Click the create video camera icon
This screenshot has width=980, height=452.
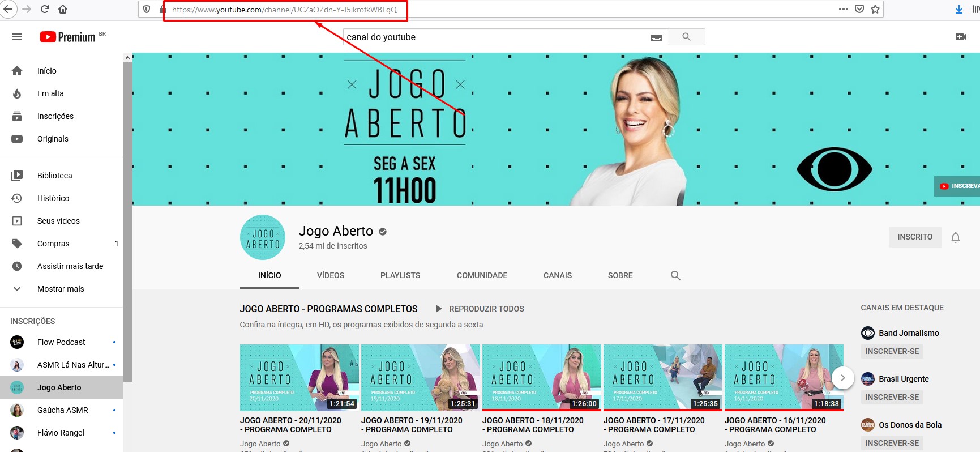click(961, 37)
